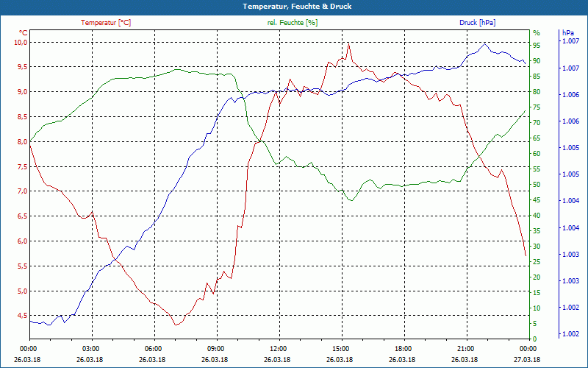Screen dimensions: 588x368
Task: Click the '06:00' time axis label
Action: tap(154, 348)
